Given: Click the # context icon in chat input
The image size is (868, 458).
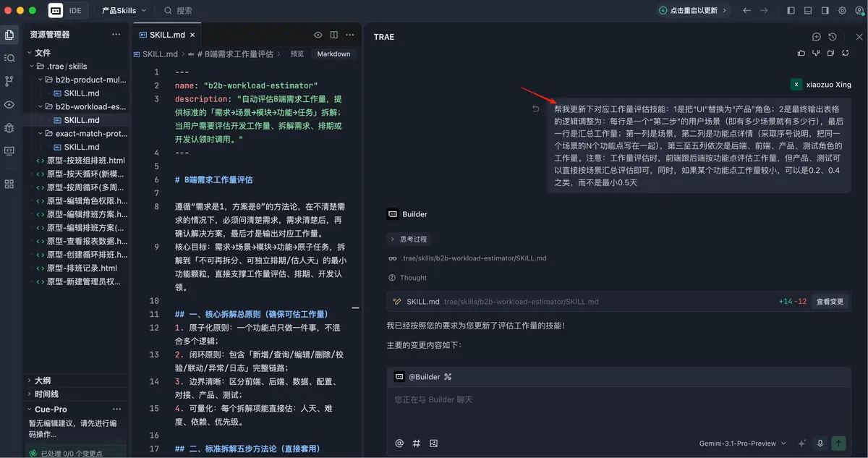Looking at the screenshot, I should click(x=417, y=444).
